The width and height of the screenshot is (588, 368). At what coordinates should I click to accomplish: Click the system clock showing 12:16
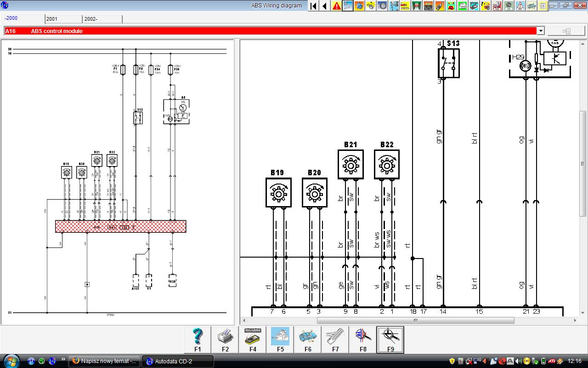[x=575, y=361]
